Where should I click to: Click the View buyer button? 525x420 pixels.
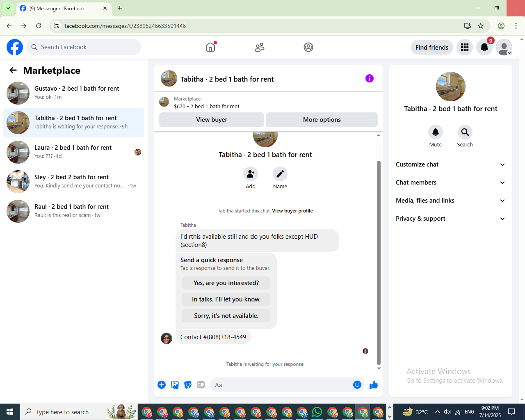pos(212,120)
